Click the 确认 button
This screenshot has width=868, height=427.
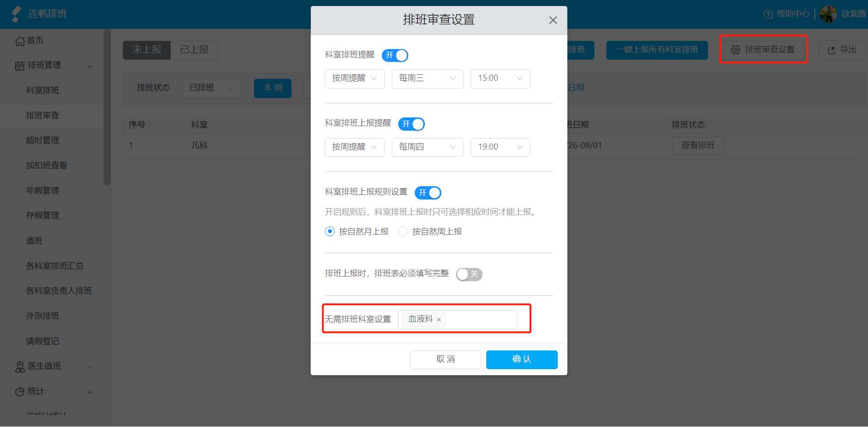click(x=522, y=360)
